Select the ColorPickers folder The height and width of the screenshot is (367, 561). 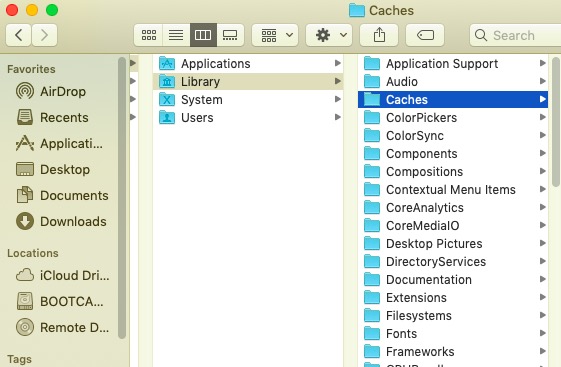point(453,117)
